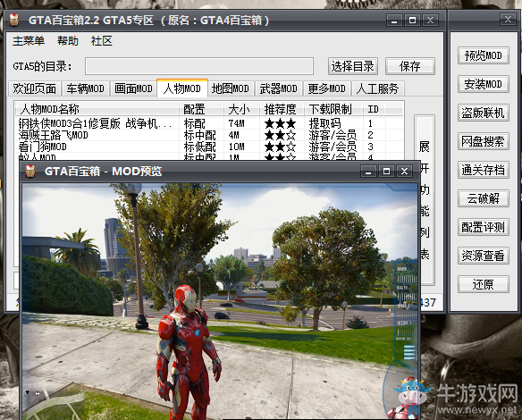Close the GTA百宝箱2.2 main window
Viewport: 522px width, 420px height.
point(430,21)
